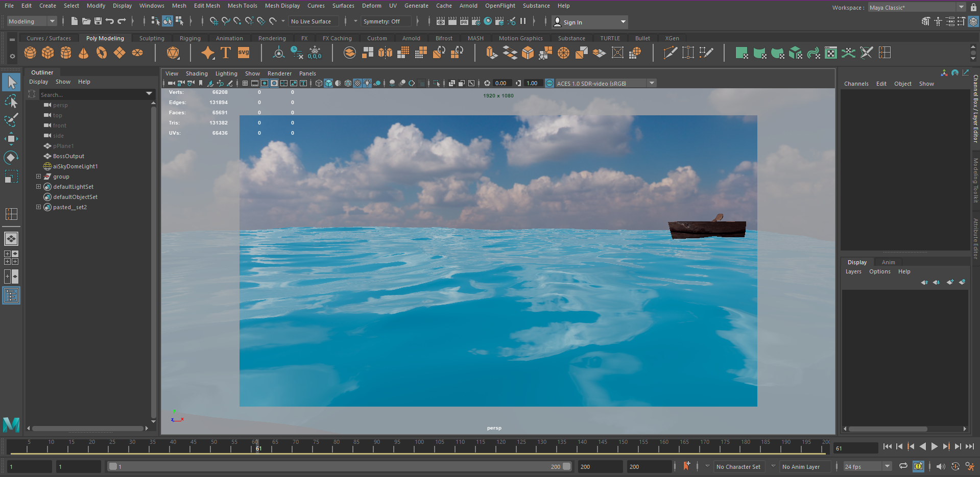Toggle Use All Lights bulb icon
Viewport: 980px width, 477px height.
coord(367,83)
